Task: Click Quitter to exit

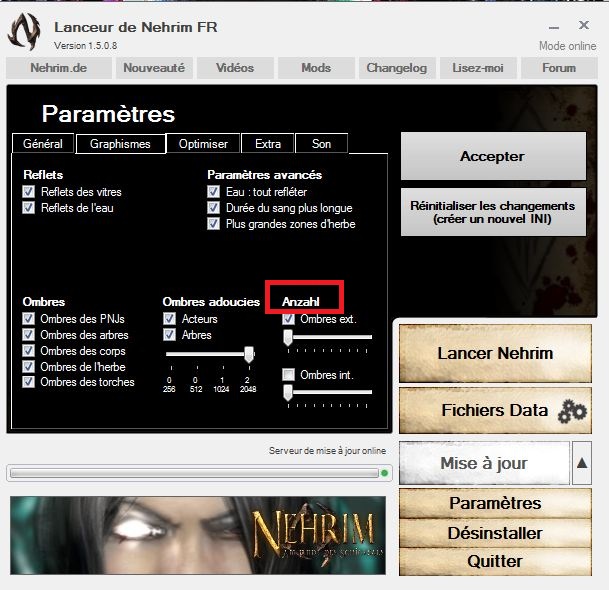Action: 495,561
